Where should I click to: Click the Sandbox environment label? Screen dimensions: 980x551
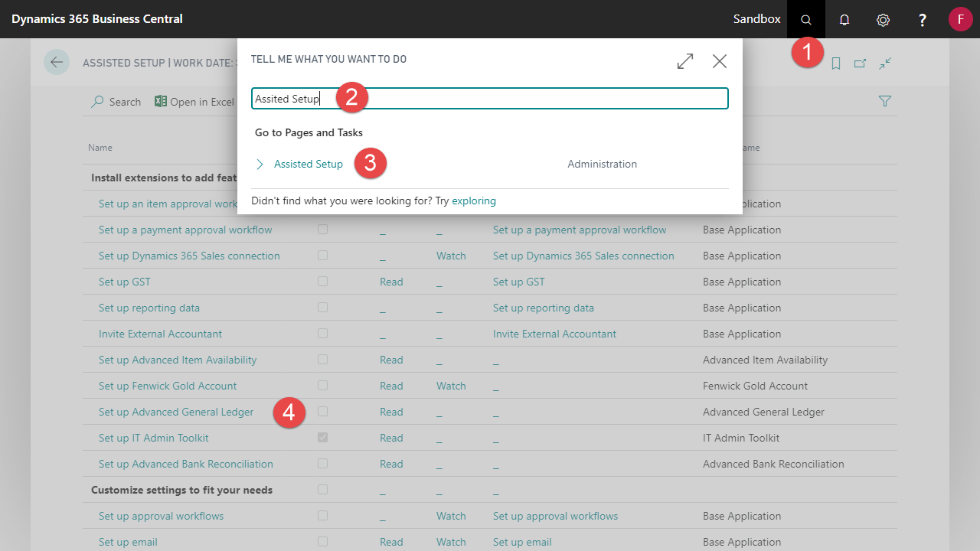(x=757, y=18)
